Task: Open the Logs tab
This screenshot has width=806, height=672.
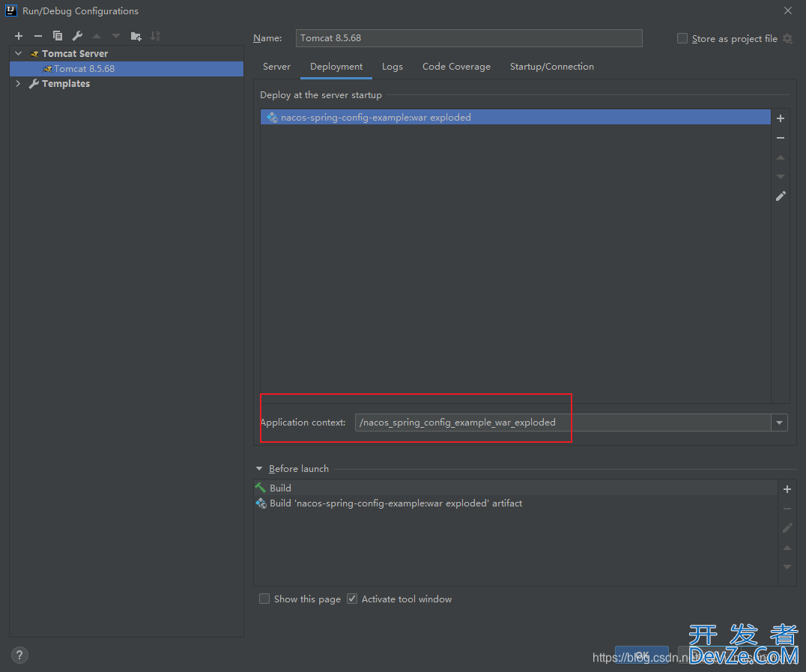Action: (x=393, y=67)
